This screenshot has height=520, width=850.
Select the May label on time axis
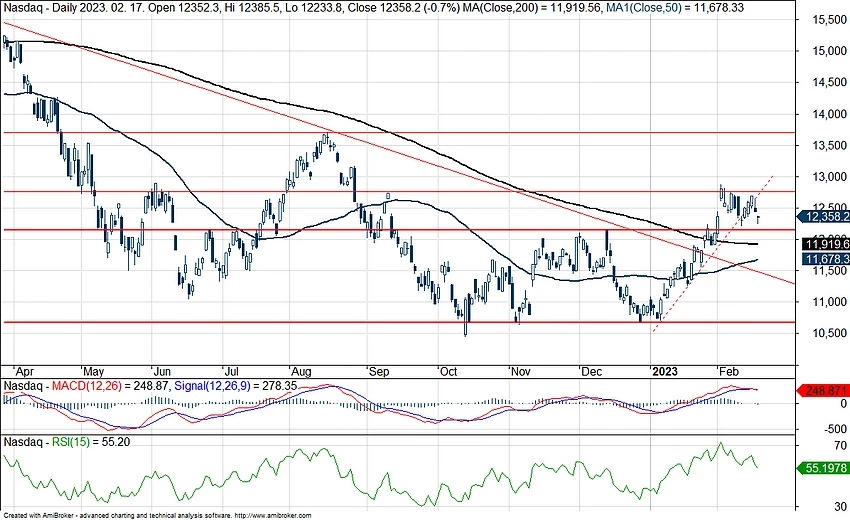pyautogui.click(x=93, y=372)
